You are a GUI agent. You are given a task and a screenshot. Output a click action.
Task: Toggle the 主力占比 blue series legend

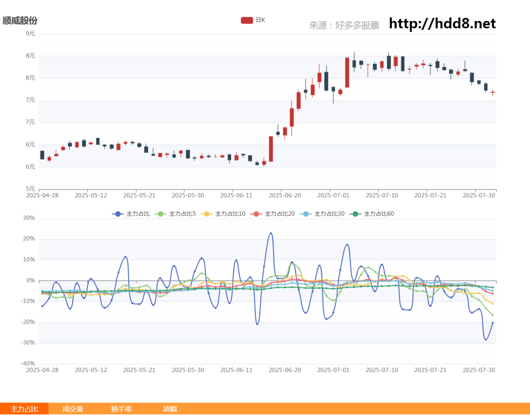pyautogui.click(x=131, y=214)
